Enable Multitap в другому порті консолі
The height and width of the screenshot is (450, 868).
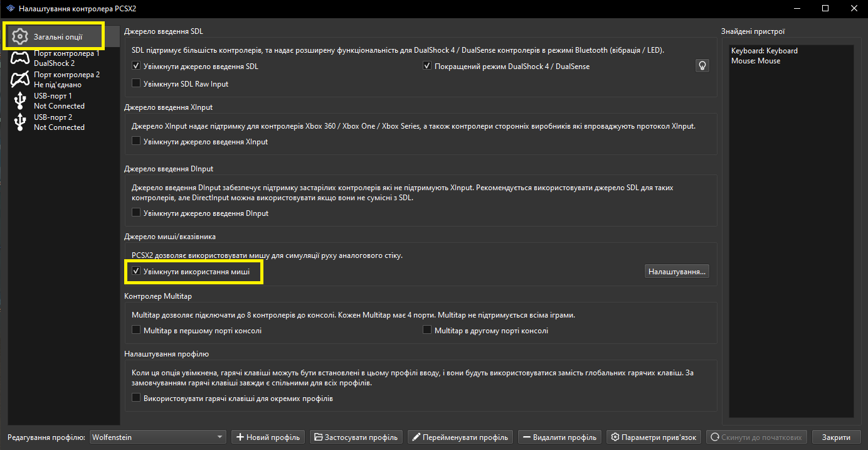[427, 330]
